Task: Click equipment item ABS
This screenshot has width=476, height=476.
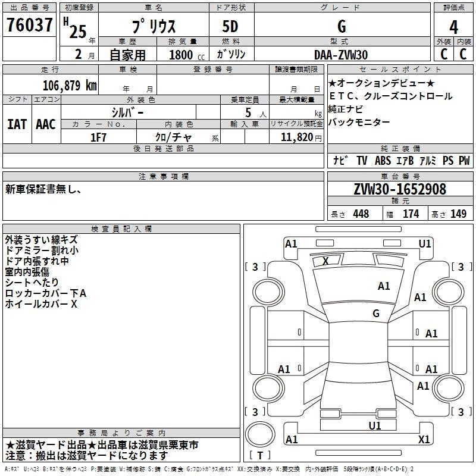Action: [383, 160]
